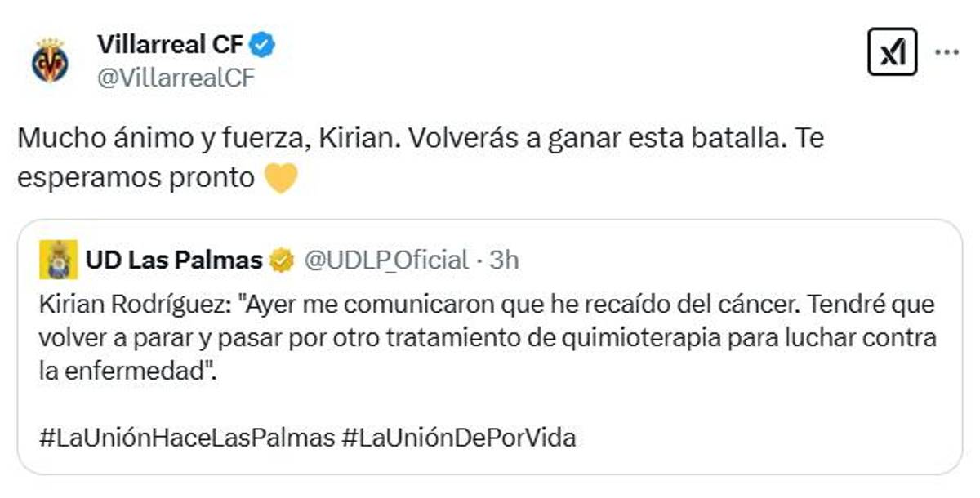
Task: Open the three-dot more options menu
Action: (947, 52)
